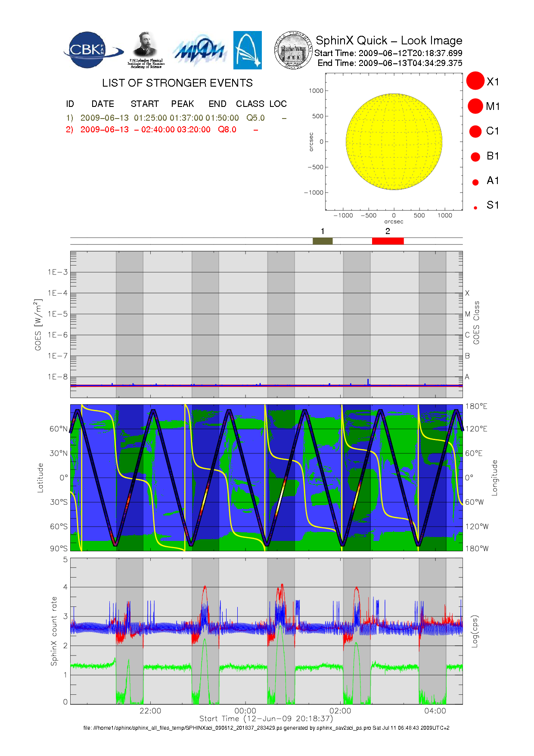Viewport: 534px width, 756px height.
Task: Click the SphinX Quick – Look Image title
Action: [x=389, y=41]
